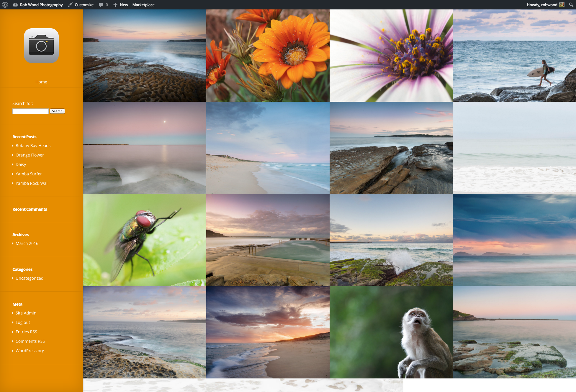This screenshot has height=392, width=576.
Task: Click the camera site logo
Action: coord(41,46)
